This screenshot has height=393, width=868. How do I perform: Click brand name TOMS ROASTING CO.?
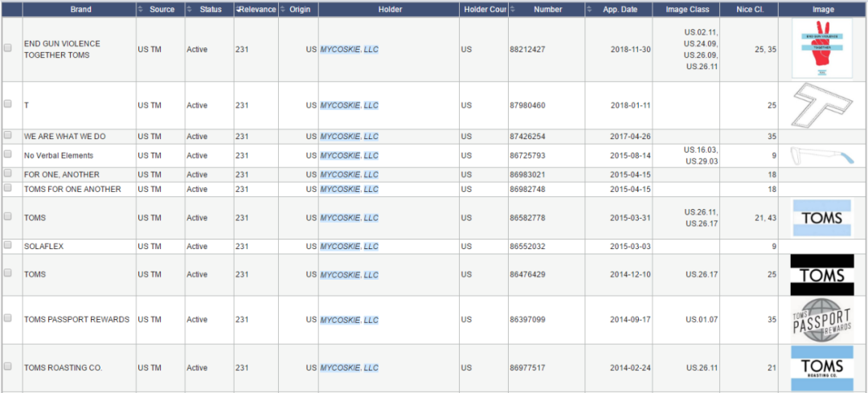(x=63, y=367)
